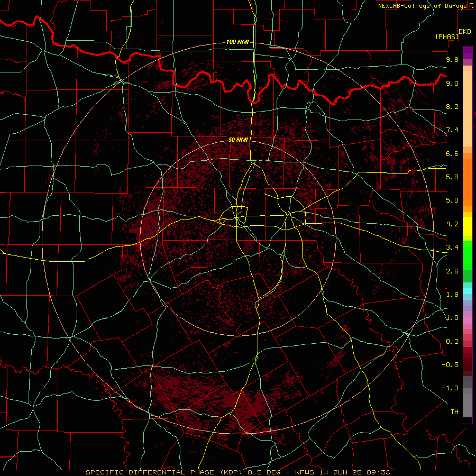Pick the purple top color bar segment
476x476 pixels.
(467, 53)
